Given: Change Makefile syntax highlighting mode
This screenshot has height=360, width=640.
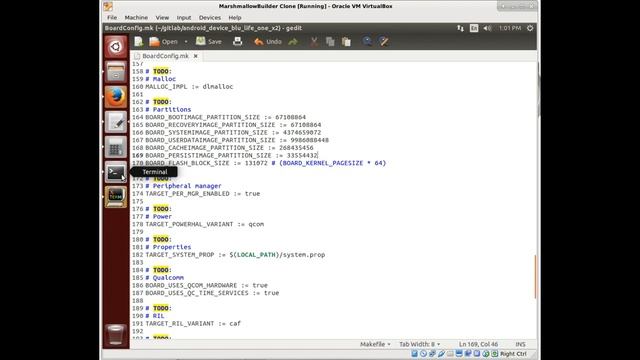Looking at the screenshot, I should [375, 344].
